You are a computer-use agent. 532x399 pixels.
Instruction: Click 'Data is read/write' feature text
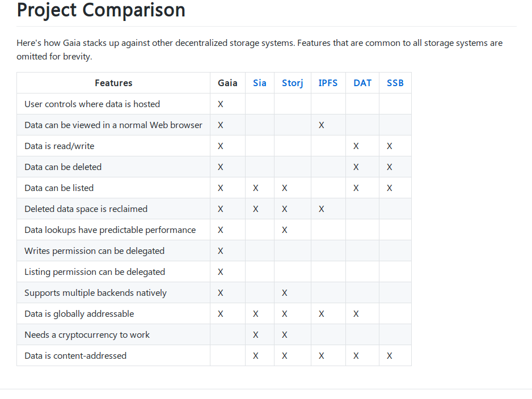click(x=59, y=146)
